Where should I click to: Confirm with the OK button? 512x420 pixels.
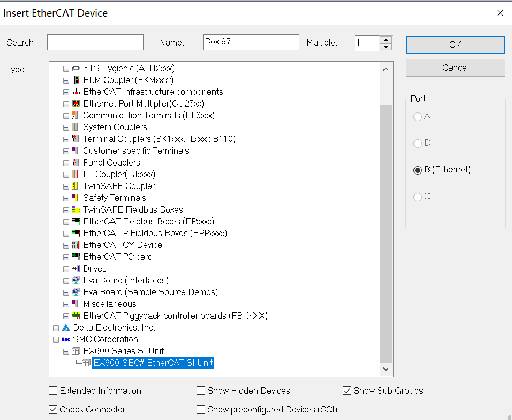[455, 44]
